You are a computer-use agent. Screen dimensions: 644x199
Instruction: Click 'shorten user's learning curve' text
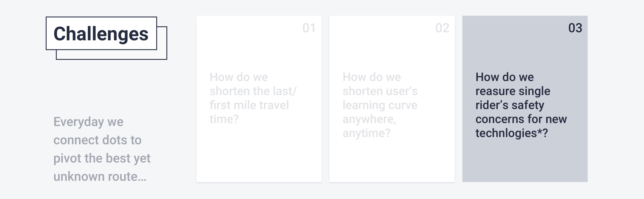tap(380, 98)
